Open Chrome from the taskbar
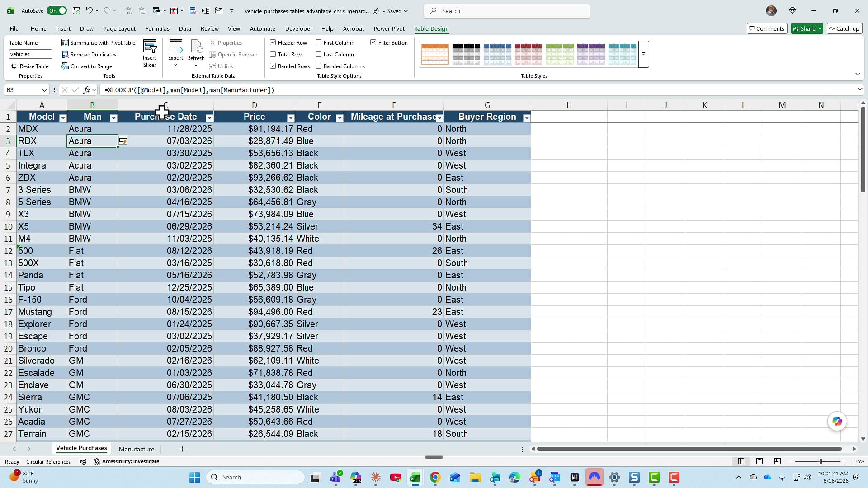 pos(435,477)
